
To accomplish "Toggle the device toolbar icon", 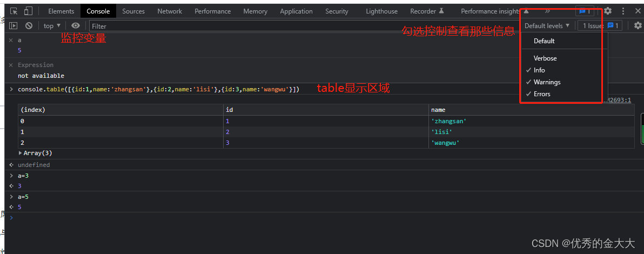I will pyautogui.click(x=28, y=11).
